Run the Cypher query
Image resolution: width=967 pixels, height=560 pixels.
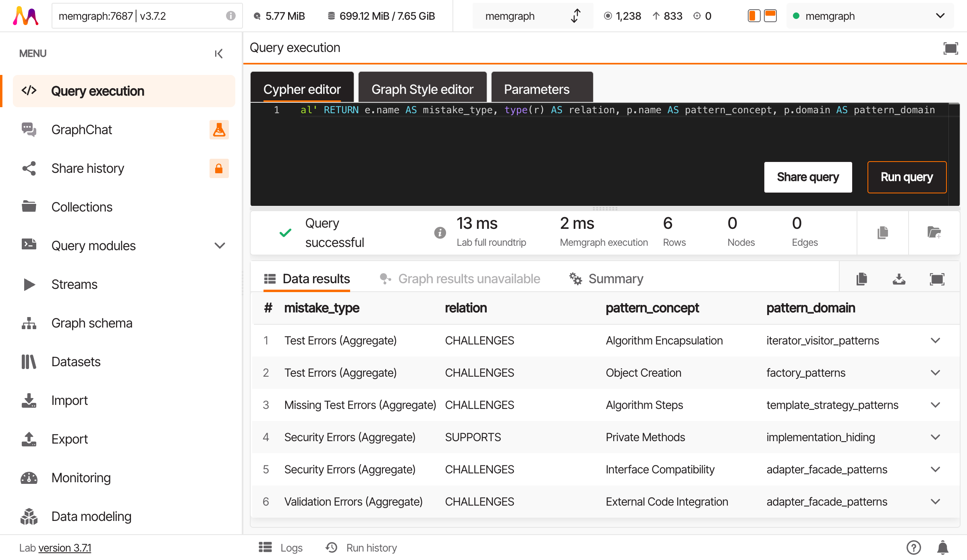click(907, 177)
